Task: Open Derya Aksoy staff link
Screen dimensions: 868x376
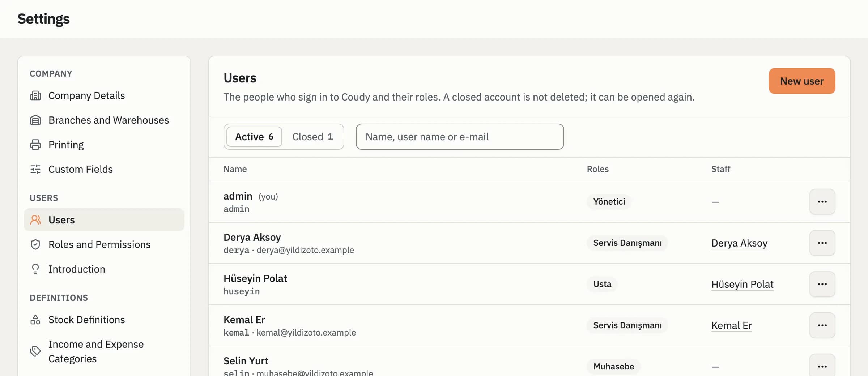Action: pyautogui.click(x=739, y=243)
